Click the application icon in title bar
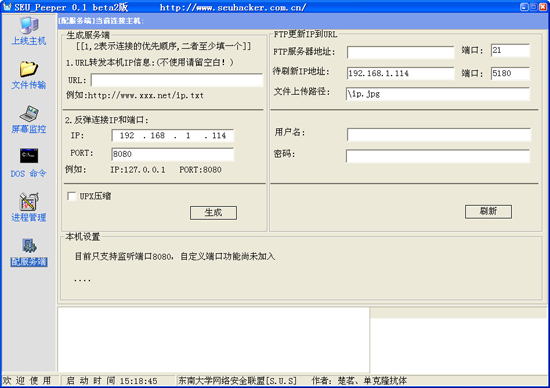This screenshot has height=388, width=550. (x=7, y=6)
